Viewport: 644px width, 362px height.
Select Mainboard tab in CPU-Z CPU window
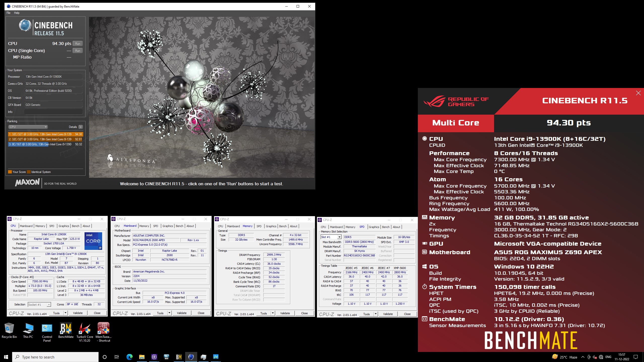click(26, 226)
